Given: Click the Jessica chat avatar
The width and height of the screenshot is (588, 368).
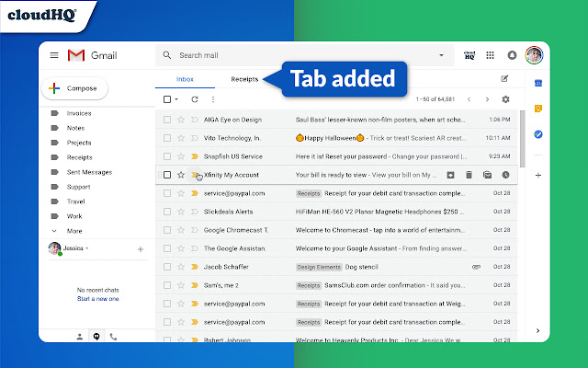Looking at the screenshot, I should (x=54, y=248).
